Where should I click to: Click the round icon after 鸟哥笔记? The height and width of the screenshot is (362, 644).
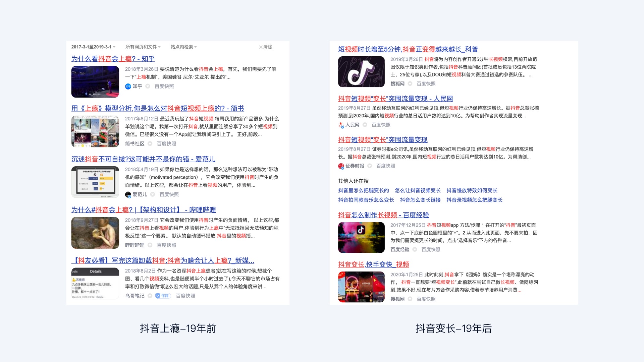(150, 296)
